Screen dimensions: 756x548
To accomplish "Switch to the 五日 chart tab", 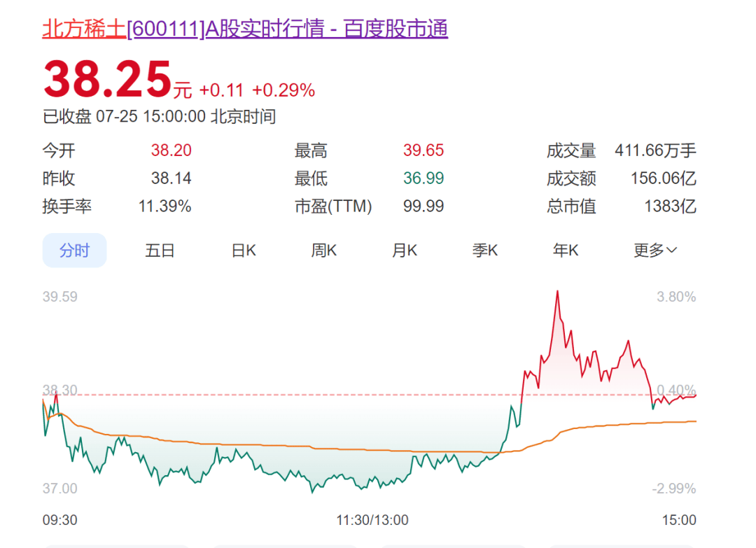I will (x=160, y=250).
